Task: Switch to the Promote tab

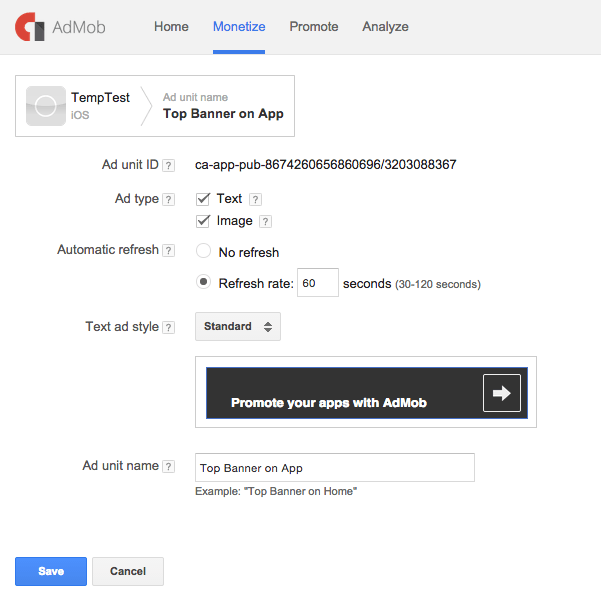Action: tap(314, 27)
